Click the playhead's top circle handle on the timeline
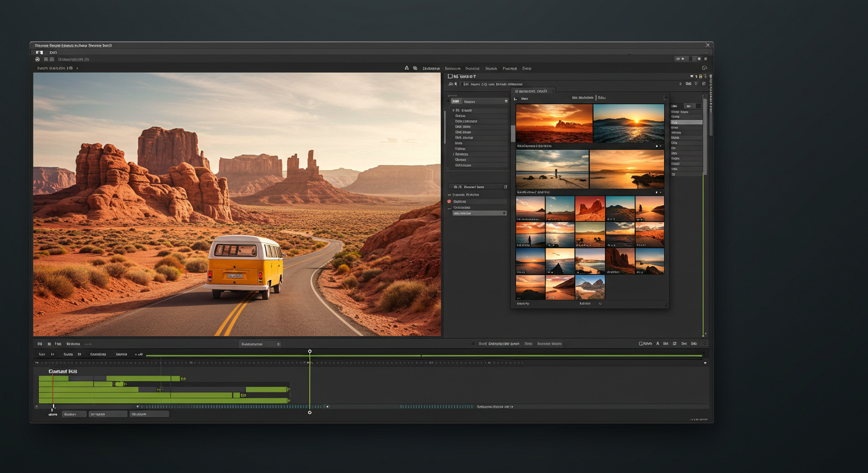 point(309,352)
